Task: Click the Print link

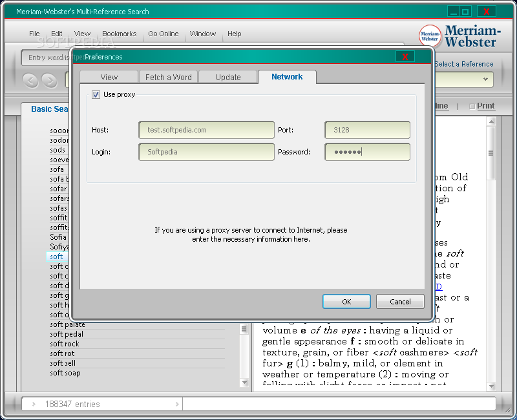Action: click(486, 106)
